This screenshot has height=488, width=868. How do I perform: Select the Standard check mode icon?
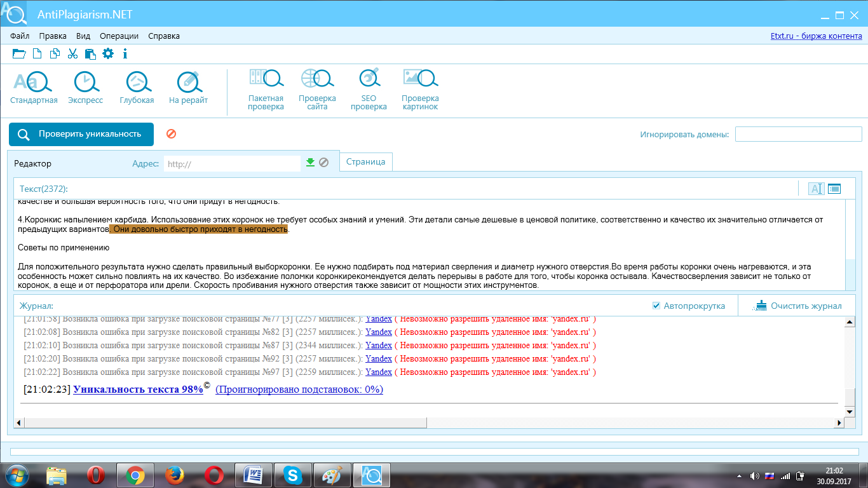click(34, 87)
